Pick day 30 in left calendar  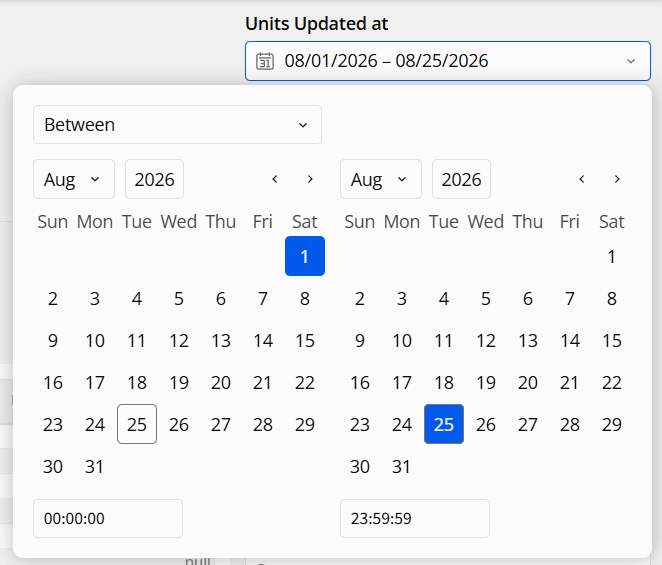tap(53, 467)
